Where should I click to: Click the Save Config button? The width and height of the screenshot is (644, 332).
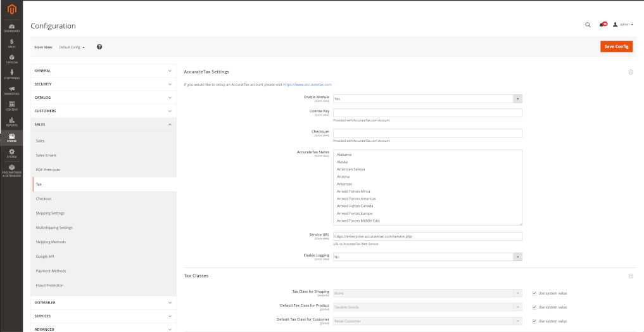click(616, 46)
